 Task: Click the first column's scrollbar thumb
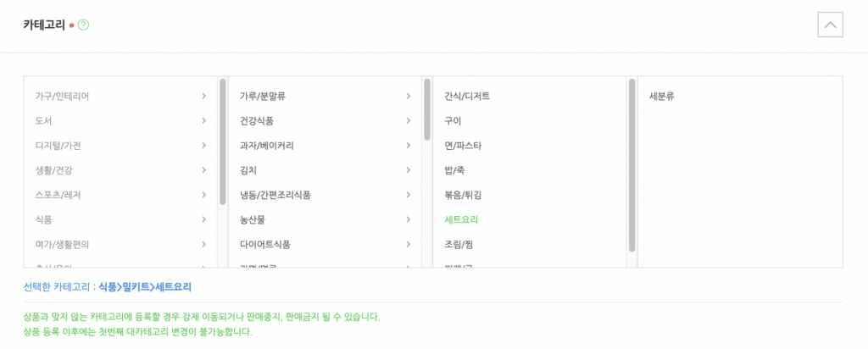[x=223, y=141]
